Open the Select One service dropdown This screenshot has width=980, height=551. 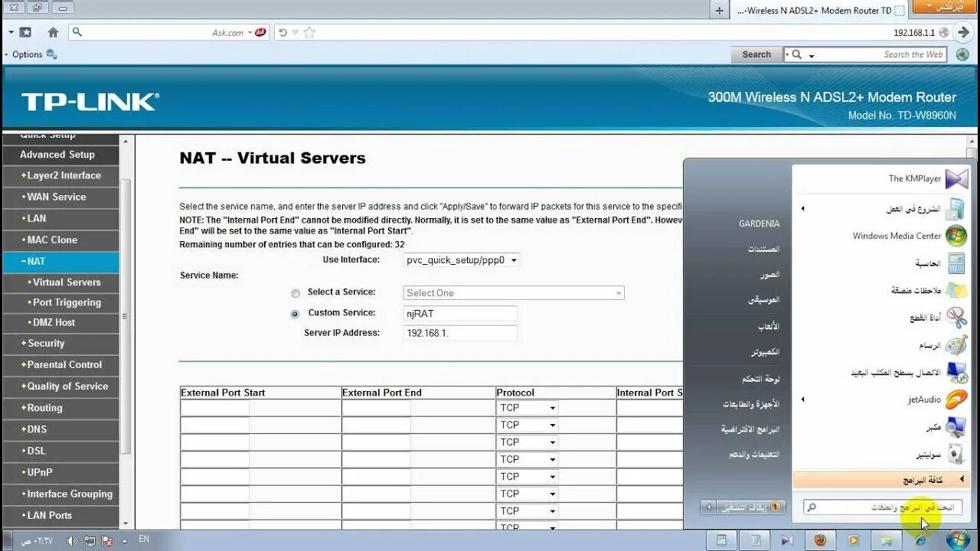click(514, 293)
